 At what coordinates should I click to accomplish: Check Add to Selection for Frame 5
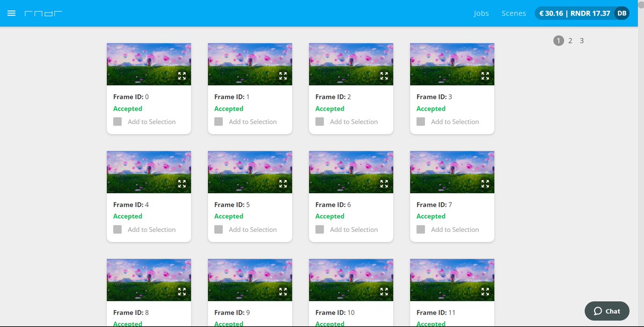pos(218,230)
